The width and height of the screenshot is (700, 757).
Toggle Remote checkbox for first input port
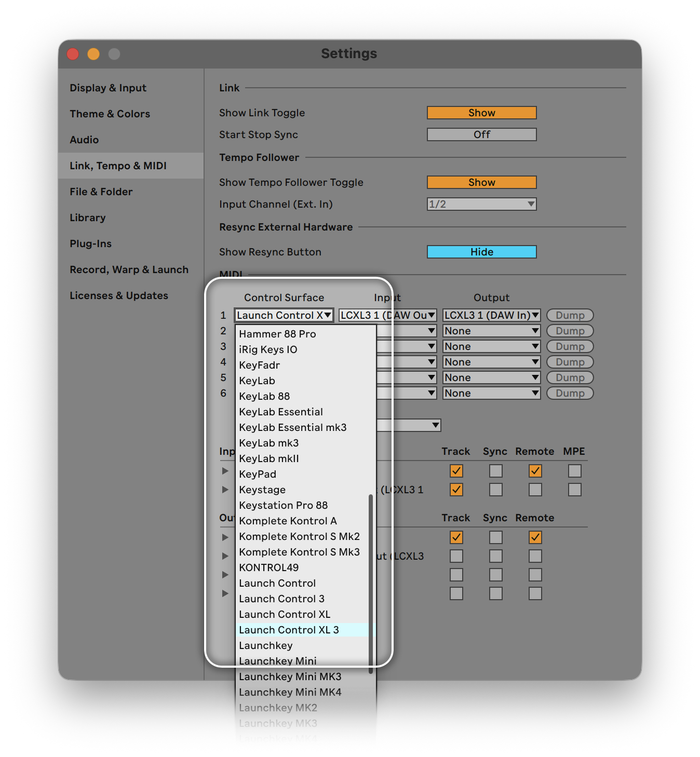[535, 471]
